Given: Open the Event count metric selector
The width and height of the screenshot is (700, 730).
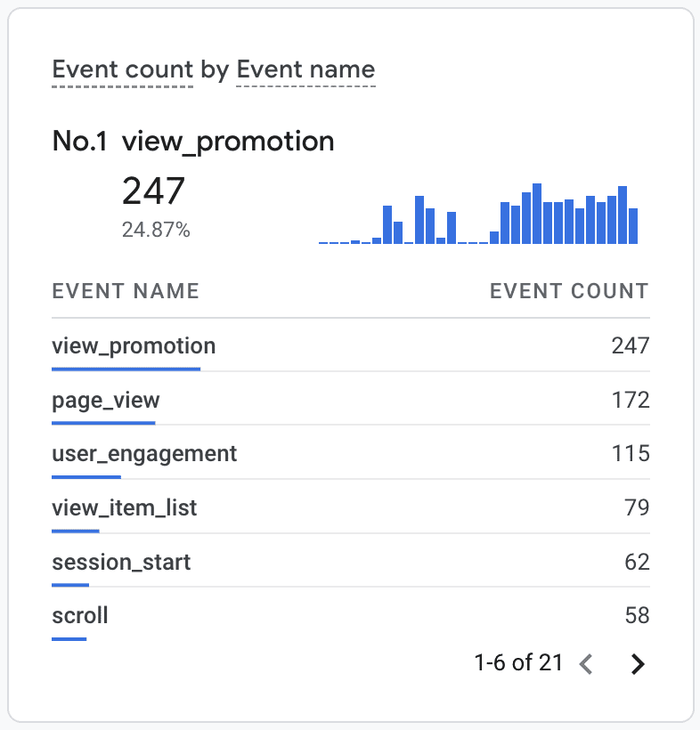Looking at the screenshot, I should coord(124,69).
